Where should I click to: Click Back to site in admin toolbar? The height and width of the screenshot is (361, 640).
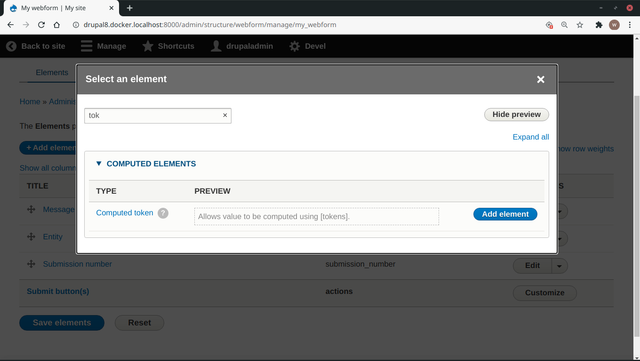(36, 46)
